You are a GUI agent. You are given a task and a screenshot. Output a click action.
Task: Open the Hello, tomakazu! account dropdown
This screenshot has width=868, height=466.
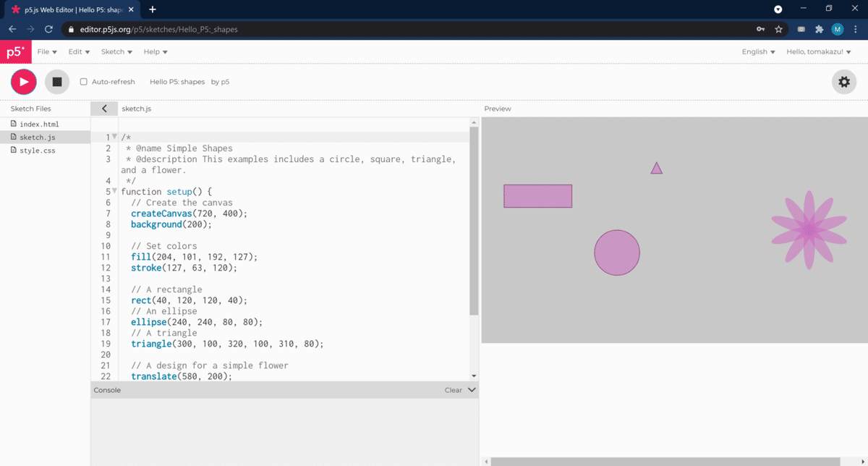click(820, 52)
